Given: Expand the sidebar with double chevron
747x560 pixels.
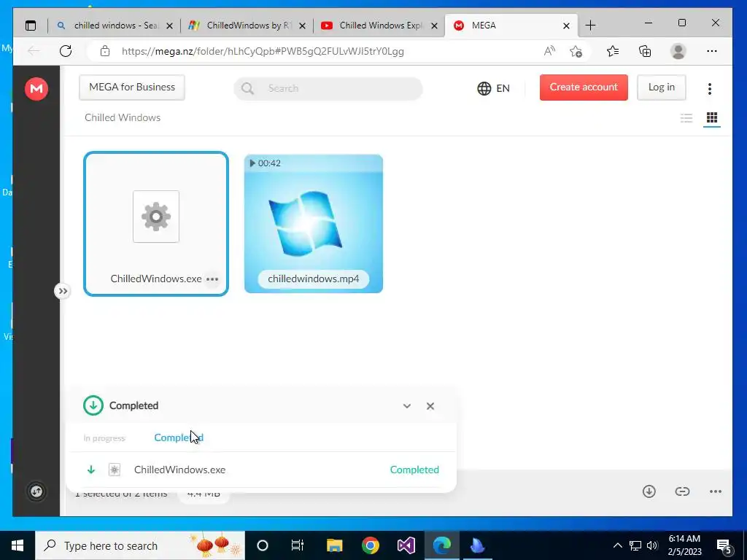Looking at the screenshot, I should tap(63, 291).
